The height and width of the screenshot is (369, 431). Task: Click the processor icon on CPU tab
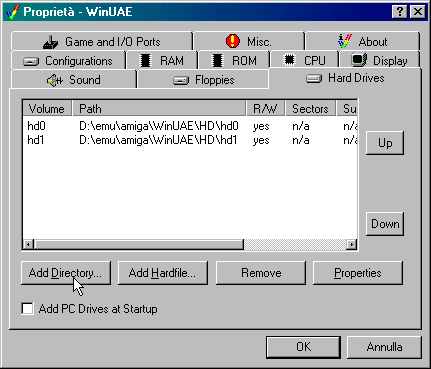pos(289,60)
